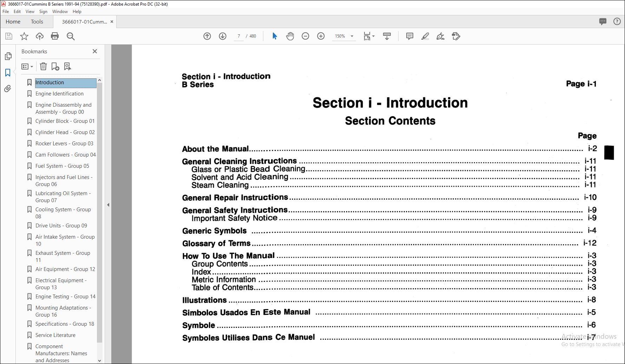Open Fuel System - Group 05 bookmark

tap(62, 166)
